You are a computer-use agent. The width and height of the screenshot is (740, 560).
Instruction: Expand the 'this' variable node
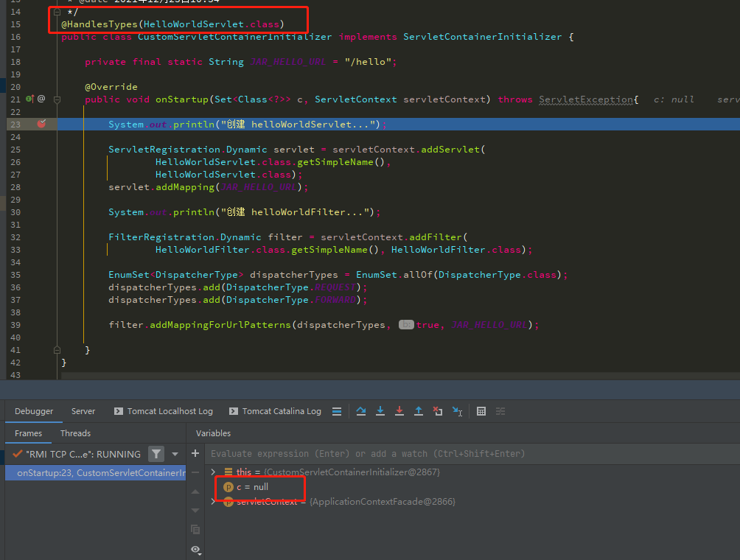(213, 472)
